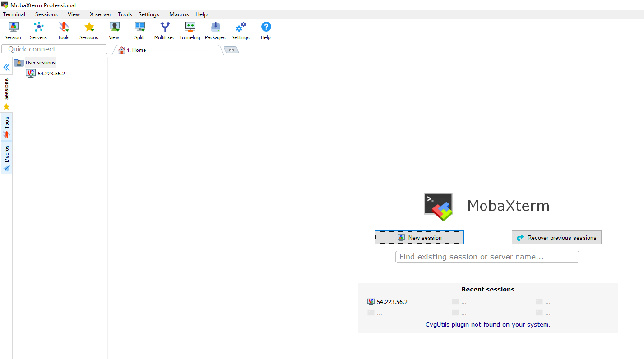Open the Packages toolbar icon
The image size is (644, 359).
[215, 31]
